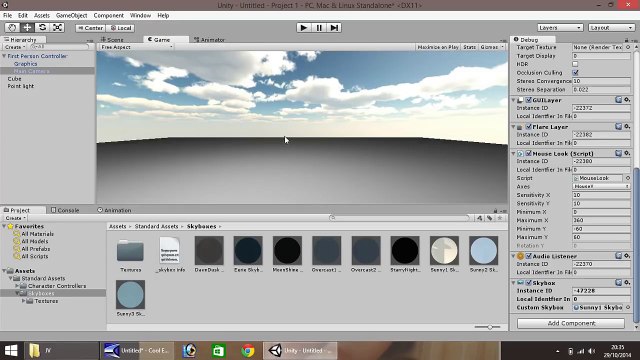Select the Move tool

click(27, 27)
